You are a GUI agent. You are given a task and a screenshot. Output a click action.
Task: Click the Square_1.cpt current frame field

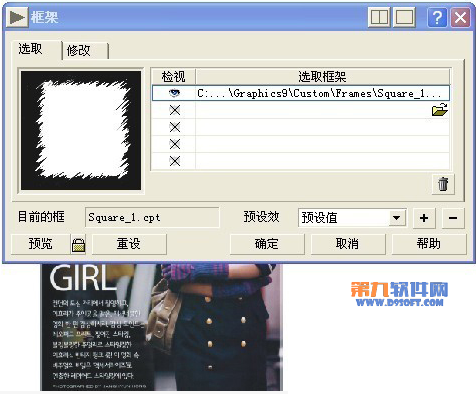(x=152, y=218)
